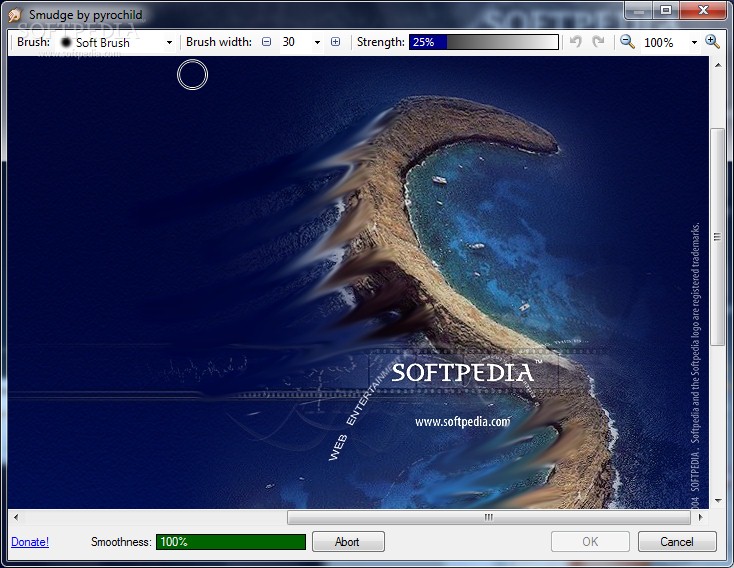Click the 'Brush:' label
This screenshot has height=568, width=734.
pos(33,42)
